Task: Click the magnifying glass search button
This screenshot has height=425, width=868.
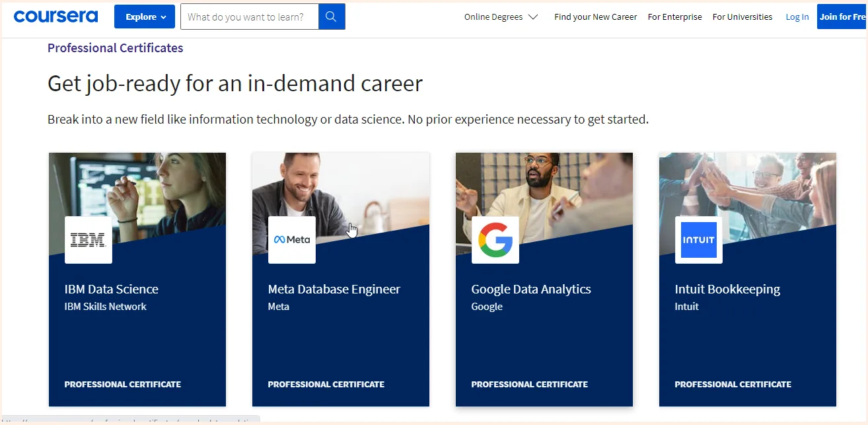Action: (x=332, y=17)
